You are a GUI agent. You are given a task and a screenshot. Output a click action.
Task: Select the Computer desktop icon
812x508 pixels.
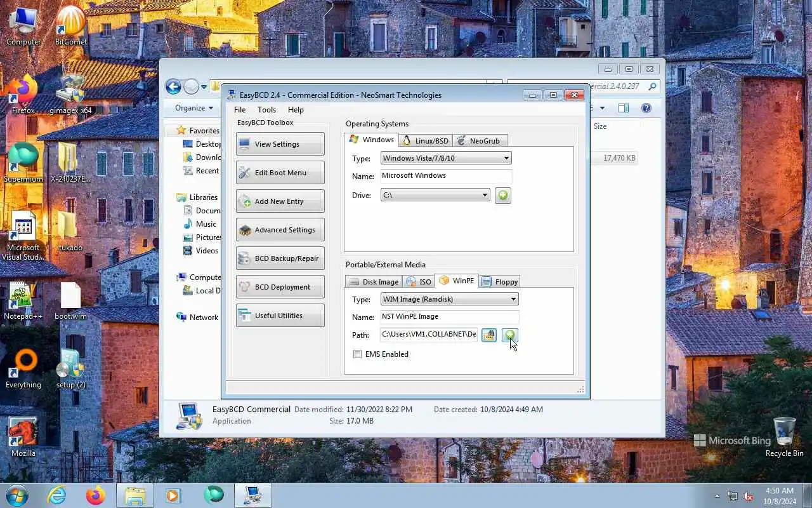point(23,27)
